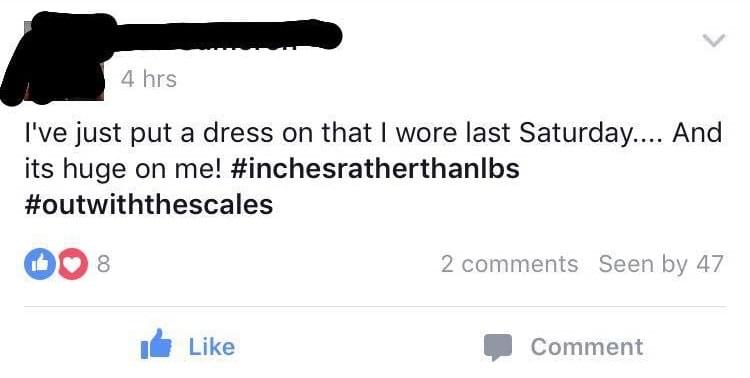The width and height of the screenshot is (750, 378).
Task: Open the red heart reaction icon
Action: click(x=73, y=264)
